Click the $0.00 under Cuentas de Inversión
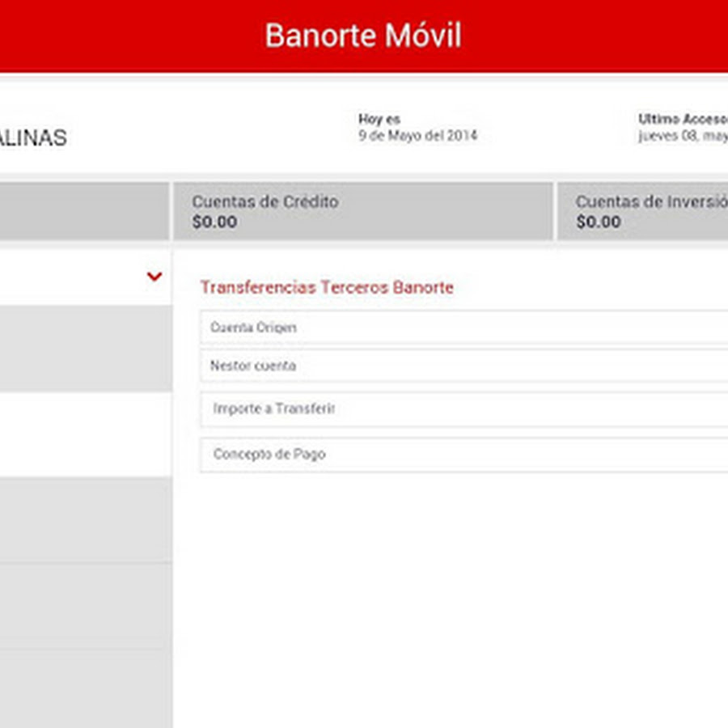This screenshot has width=728, height=728. click(599, 222)
